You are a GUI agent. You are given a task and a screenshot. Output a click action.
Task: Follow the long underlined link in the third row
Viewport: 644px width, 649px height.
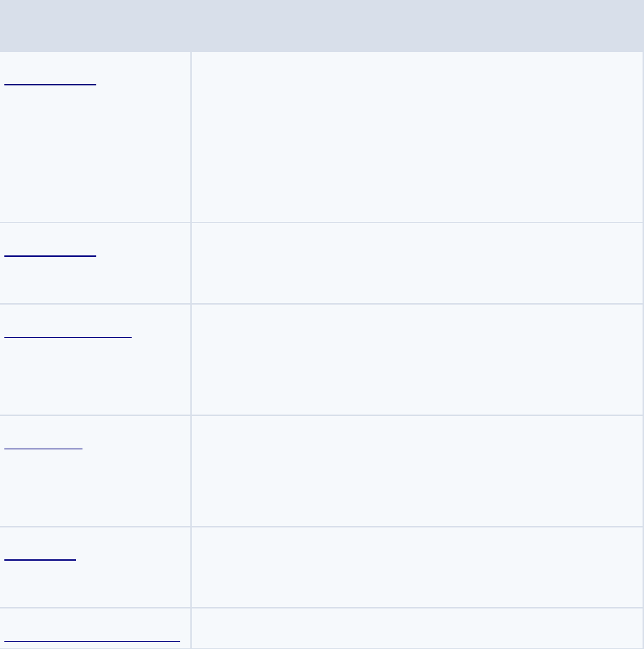(68, 334)
